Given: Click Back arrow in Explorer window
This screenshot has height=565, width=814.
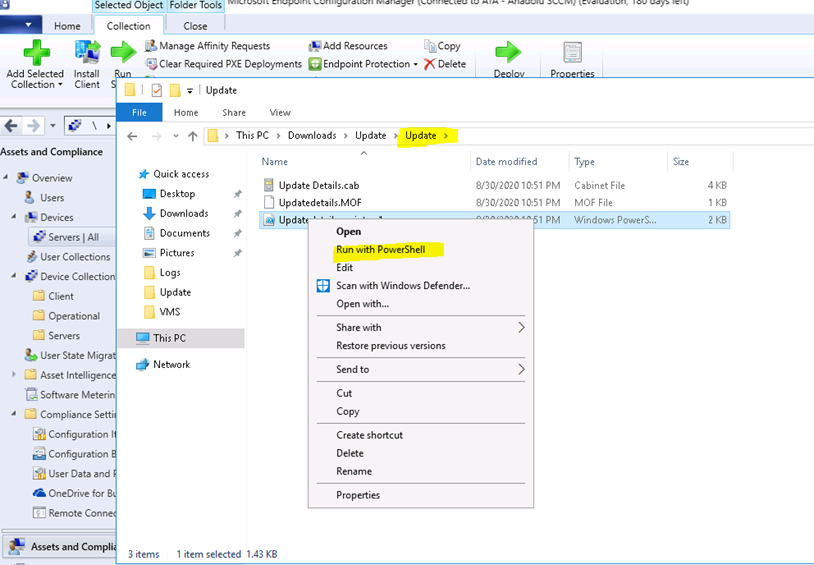Looking at the screenshot, I should pos(132,136).
